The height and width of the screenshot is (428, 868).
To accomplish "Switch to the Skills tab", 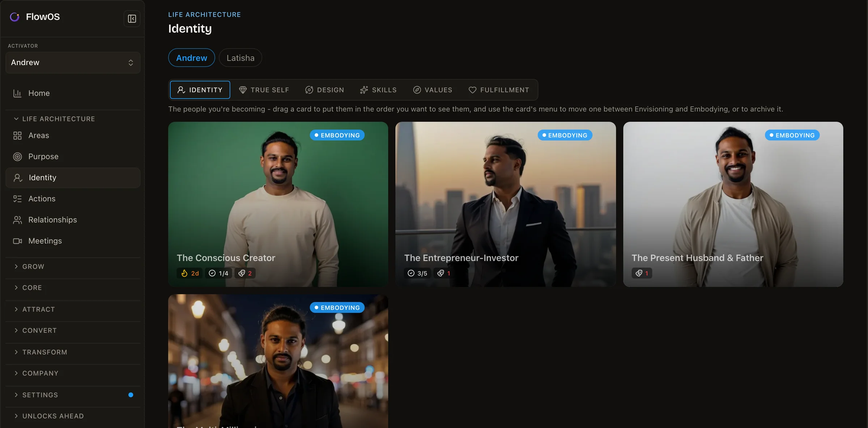I will (378, 90).
